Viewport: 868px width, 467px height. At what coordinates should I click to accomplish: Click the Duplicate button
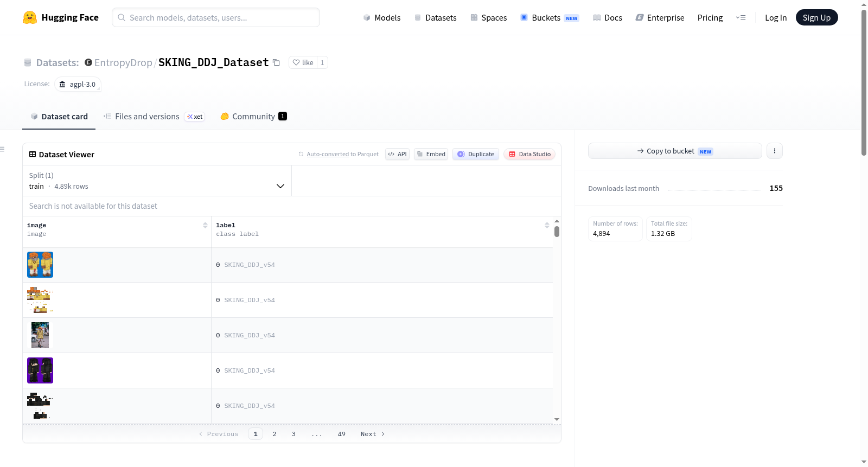[476, 154]
